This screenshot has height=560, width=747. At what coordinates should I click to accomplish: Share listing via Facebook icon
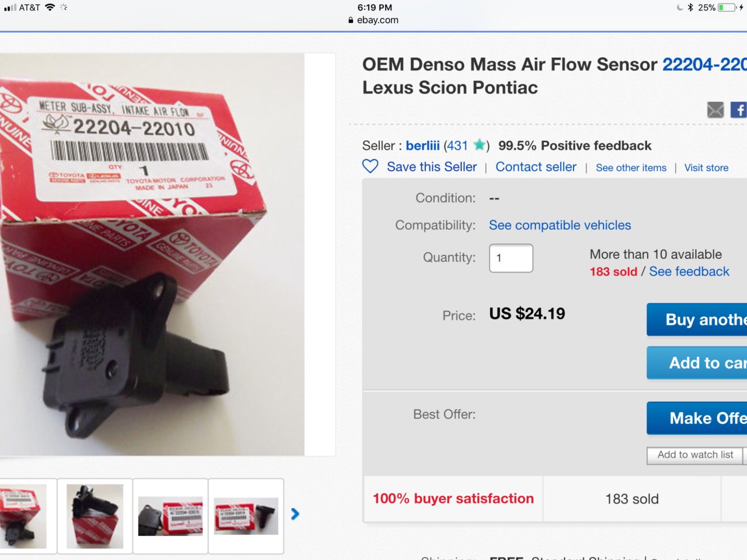click(739, 110)
